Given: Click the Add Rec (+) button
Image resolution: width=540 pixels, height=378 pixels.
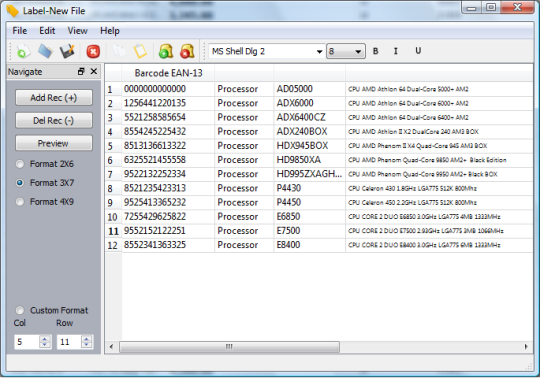Looking at the screenshot, I should (x=54, y=98).
